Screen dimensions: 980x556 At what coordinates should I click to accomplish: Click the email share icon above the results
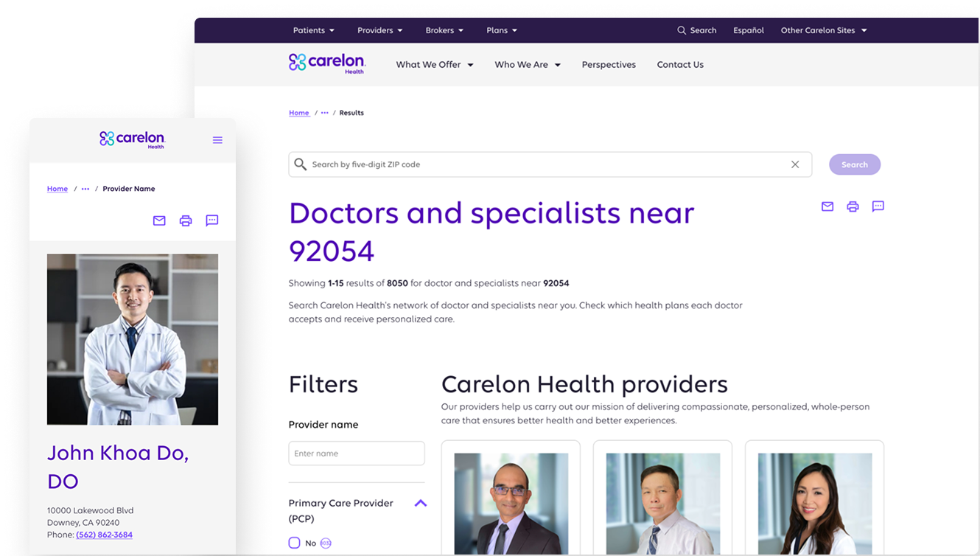(827, 206)
